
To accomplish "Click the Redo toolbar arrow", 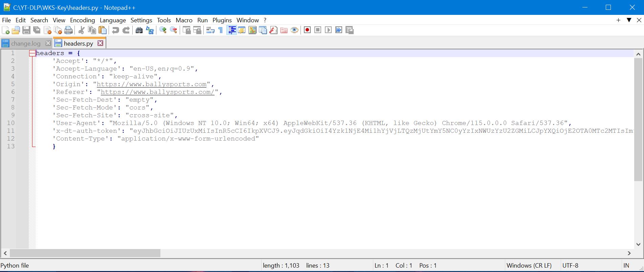I will coord(126,30).
